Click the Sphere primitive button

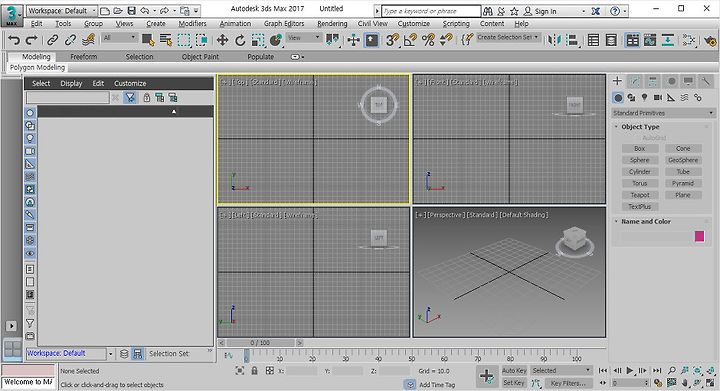click(640, 160)
